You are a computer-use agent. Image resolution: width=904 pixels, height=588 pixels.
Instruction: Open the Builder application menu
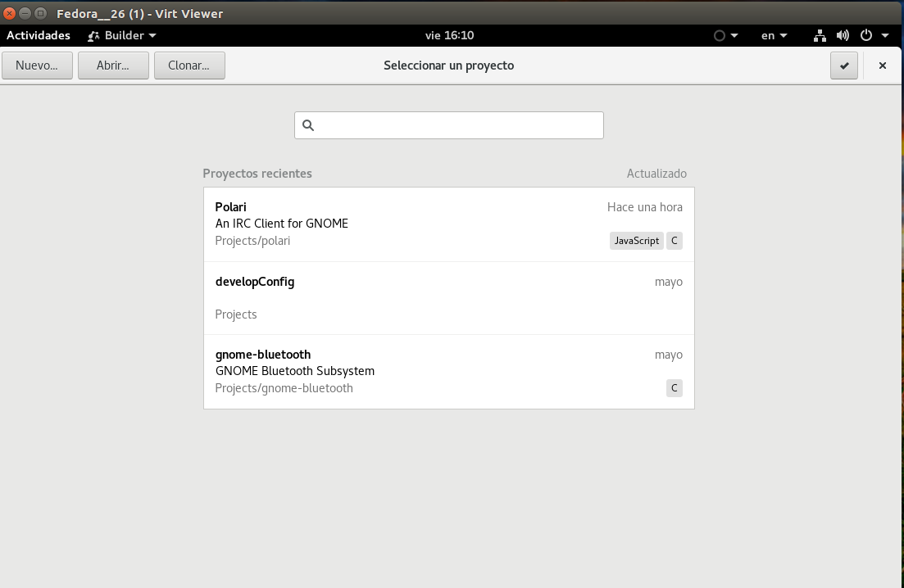[x=121, y=35]
